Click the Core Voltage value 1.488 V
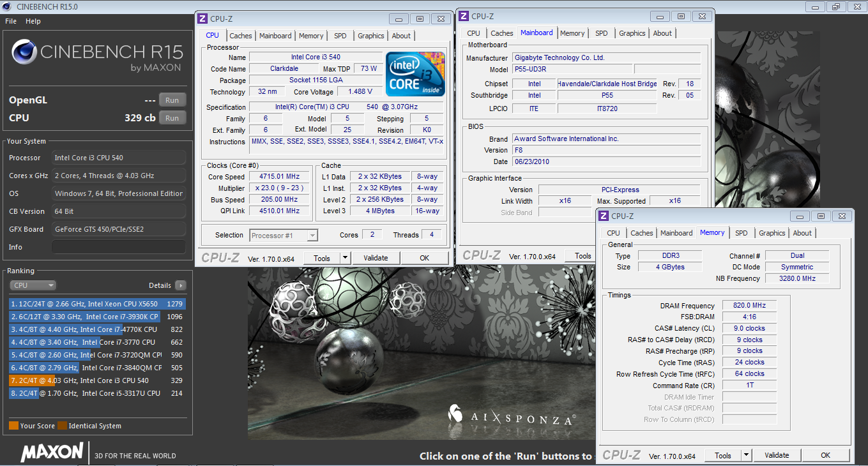The width and height of the screenshot is (868, 466). point(360,92)
